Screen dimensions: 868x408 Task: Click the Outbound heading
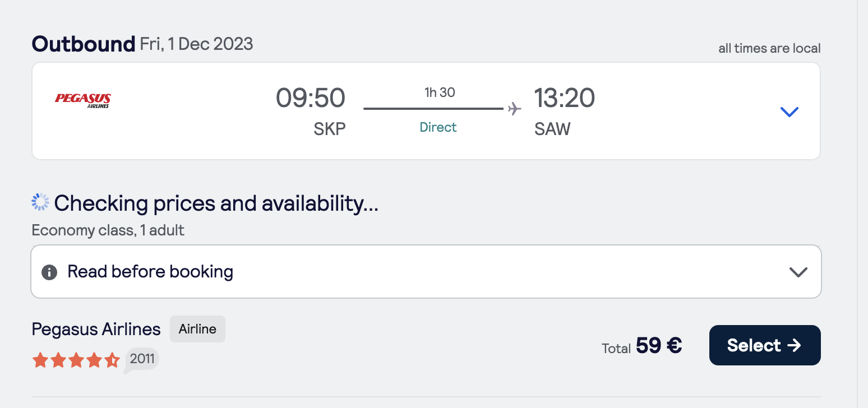[x=84, y=44]
